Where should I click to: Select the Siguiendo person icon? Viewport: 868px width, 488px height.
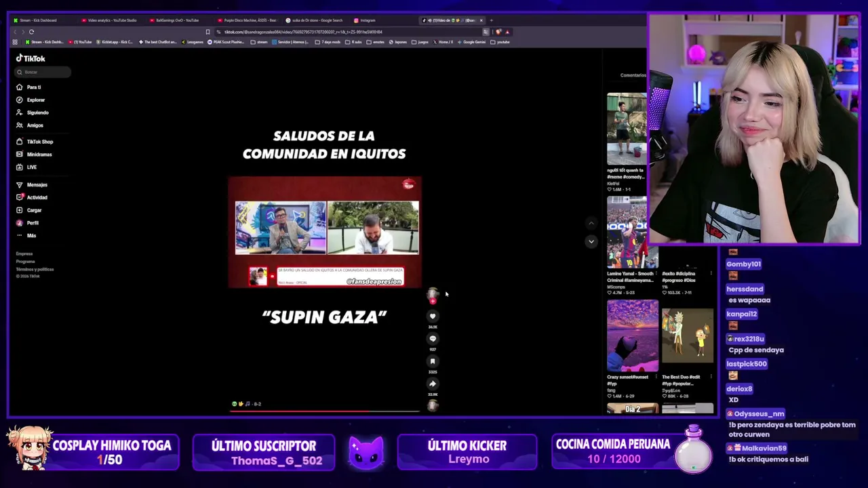tap(20, 113)
